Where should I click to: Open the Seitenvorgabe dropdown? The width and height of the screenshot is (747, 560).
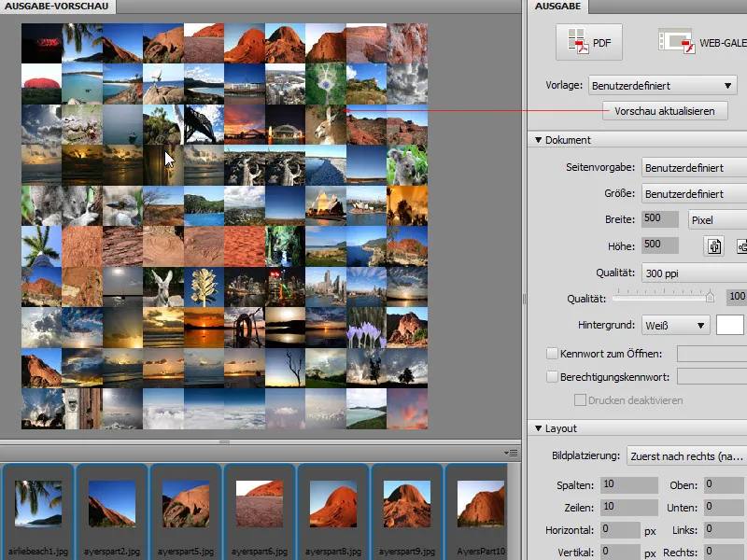click(694, 168)
